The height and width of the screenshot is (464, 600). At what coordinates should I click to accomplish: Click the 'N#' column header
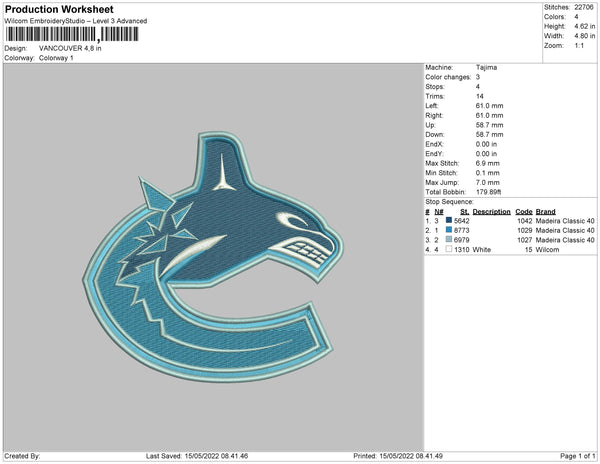click(x=439, y=212)
